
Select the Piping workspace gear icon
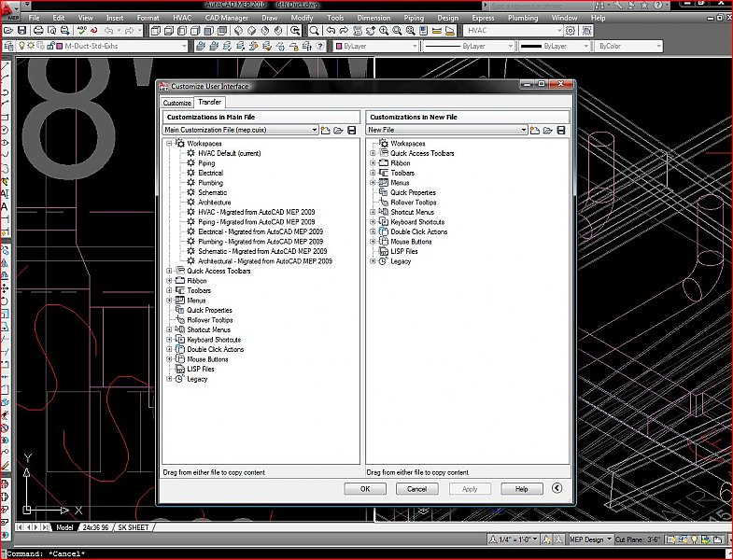point(190,163)
